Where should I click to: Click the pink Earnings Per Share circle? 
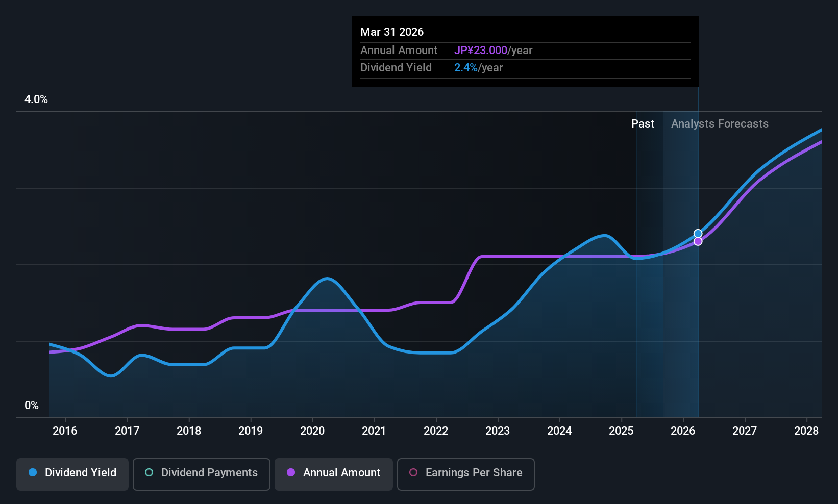(x=413, y=472)
